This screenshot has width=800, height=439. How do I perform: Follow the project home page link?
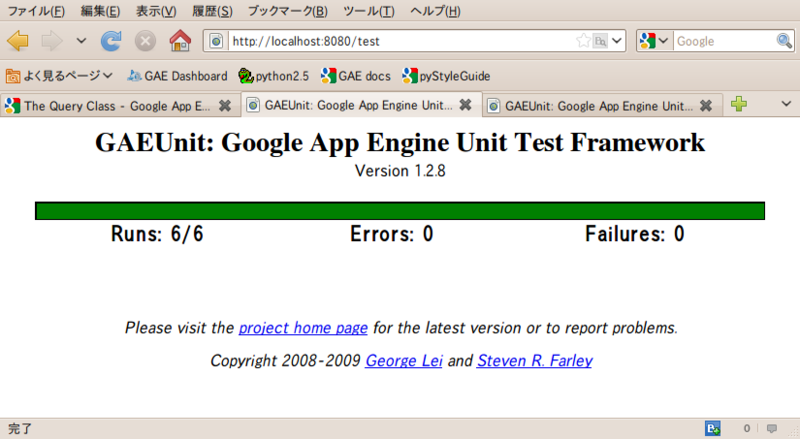click(x=303, y=328)
